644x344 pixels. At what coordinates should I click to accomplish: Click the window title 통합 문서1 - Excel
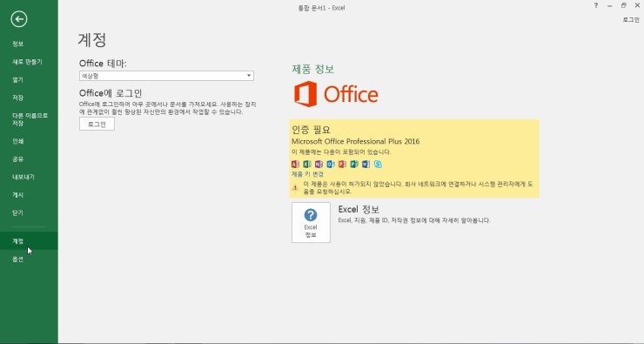click(322, 8)
